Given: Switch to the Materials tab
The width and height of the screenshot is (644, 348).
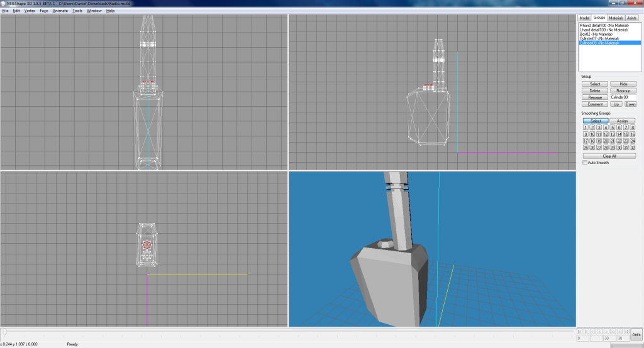Looking at the screenshot, I should coord(615,18).
